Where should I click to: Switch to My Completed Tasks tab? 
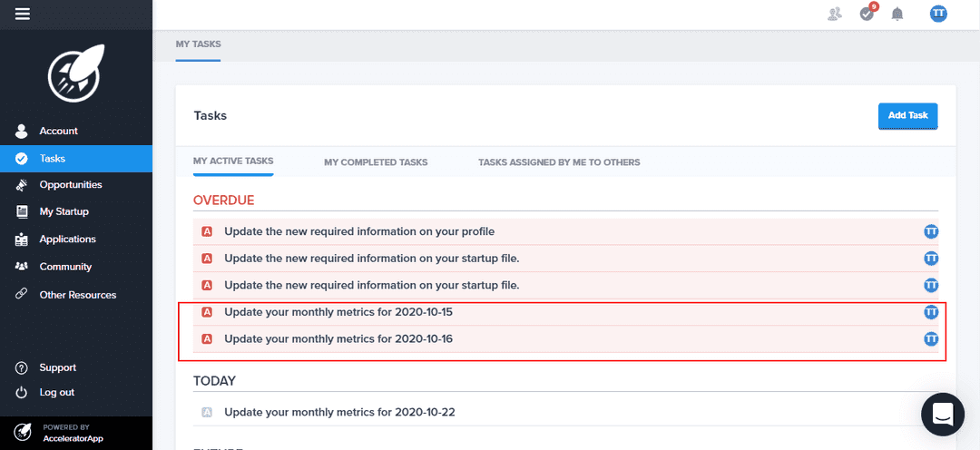[x=376, y=162]
